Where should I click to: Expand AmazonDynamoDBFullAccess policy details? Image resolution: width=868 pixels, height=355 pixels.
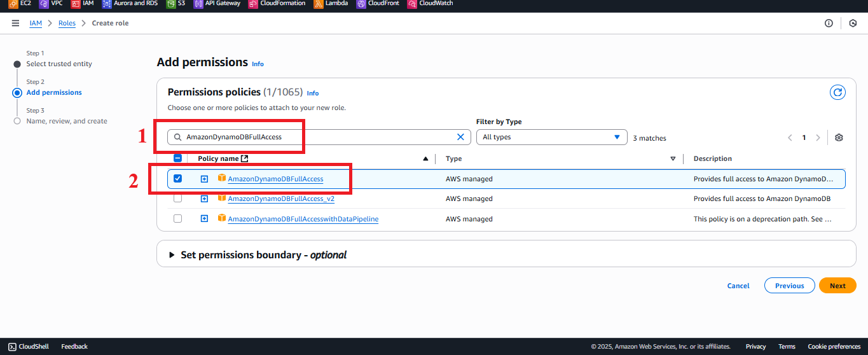[x=204, y=179]
